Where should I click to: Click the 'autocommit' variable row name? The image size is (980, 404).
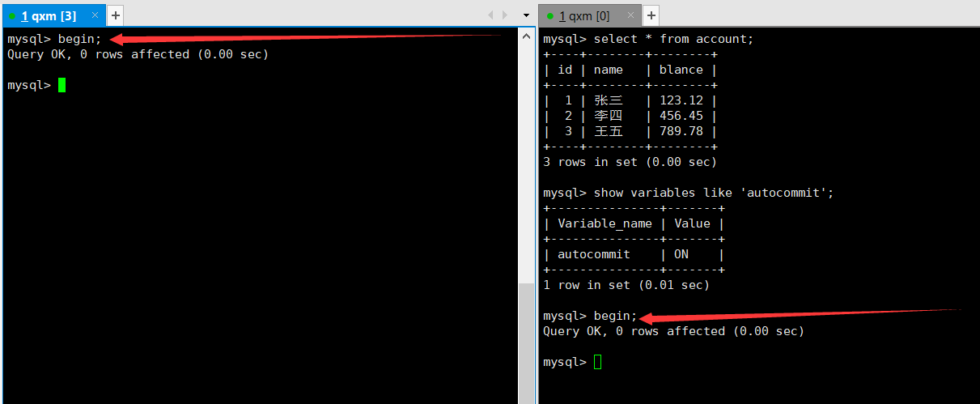tap(594, 254)
